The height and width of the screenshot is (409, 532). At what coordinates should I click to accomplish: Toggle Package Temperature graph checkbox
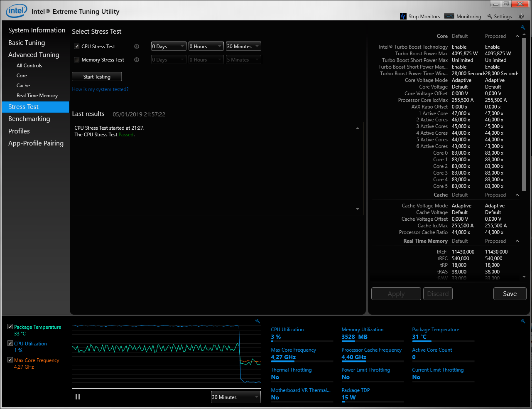(10, 327)
